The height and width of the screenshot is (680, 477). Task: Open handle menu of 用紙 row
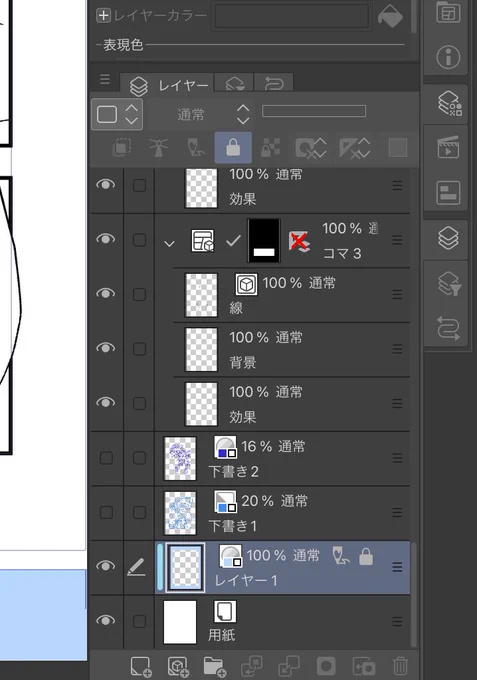[397, 621]
